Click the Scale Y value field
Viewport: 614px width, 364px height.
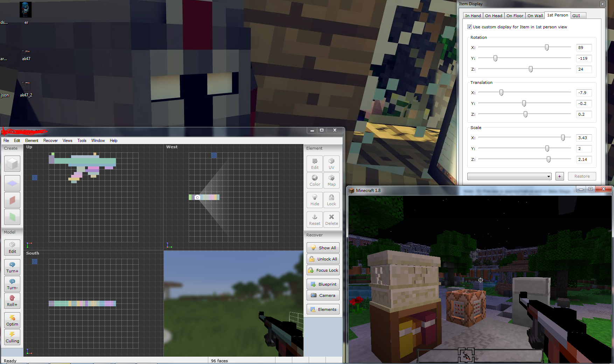pos(584,149)
